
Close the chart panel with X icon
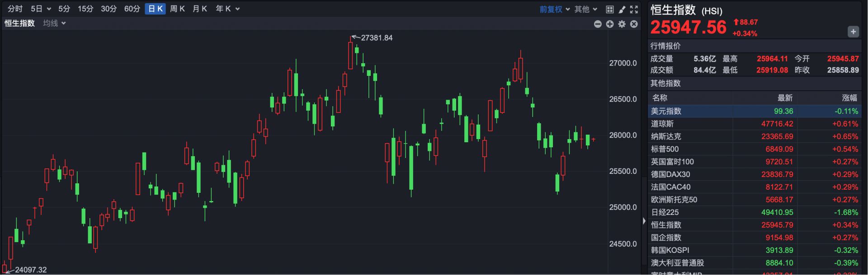(x=634, y=24)
